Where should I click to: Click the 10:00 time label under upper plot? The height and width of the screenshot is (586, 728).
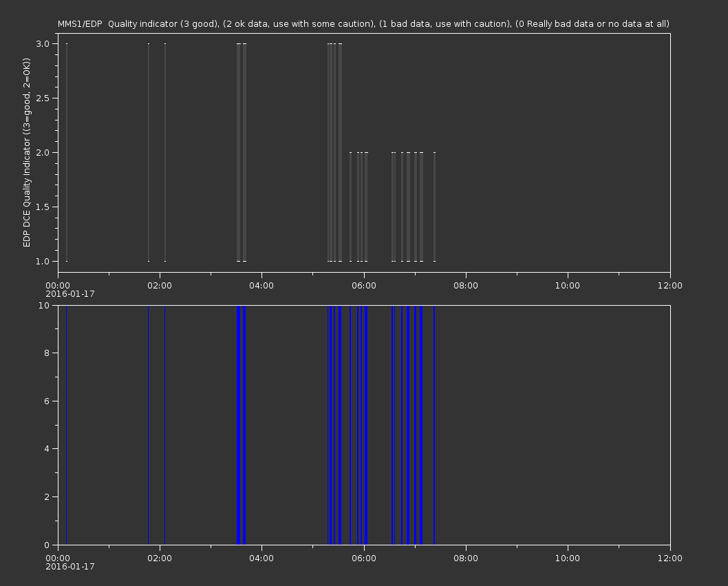[568, 285]
